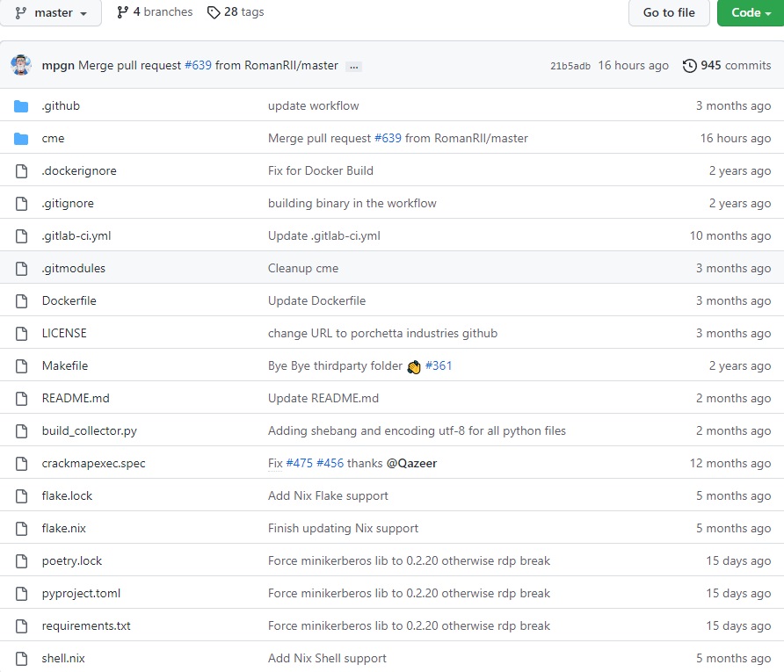Image resolution: width=784 pixels, height=672 pixels.
Task: Open 'update workflow' commit message
Action: pyautogui.click(x=314, y=106)
